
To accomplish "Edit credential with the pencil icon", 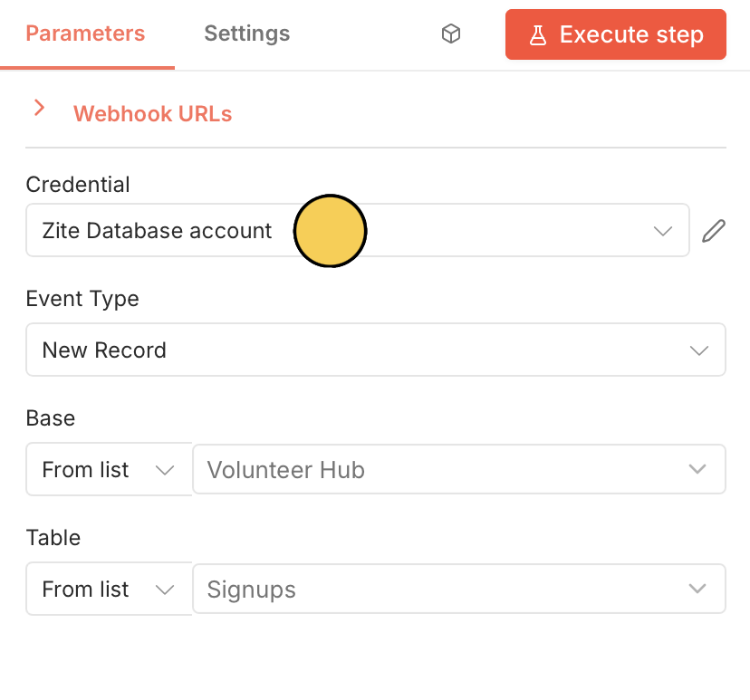I will pyautogui.click(x=714, y=231).
